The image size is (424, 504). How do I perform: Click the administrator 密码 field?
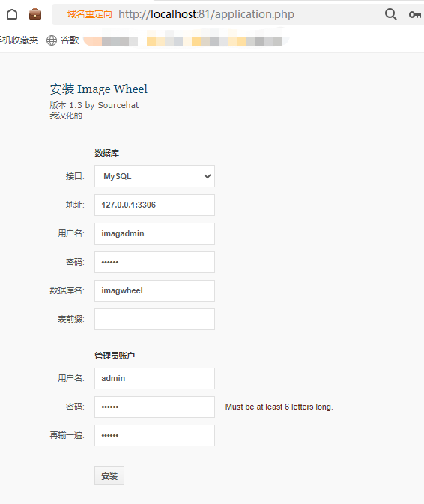pyautogui.click(x=155, y=407)
